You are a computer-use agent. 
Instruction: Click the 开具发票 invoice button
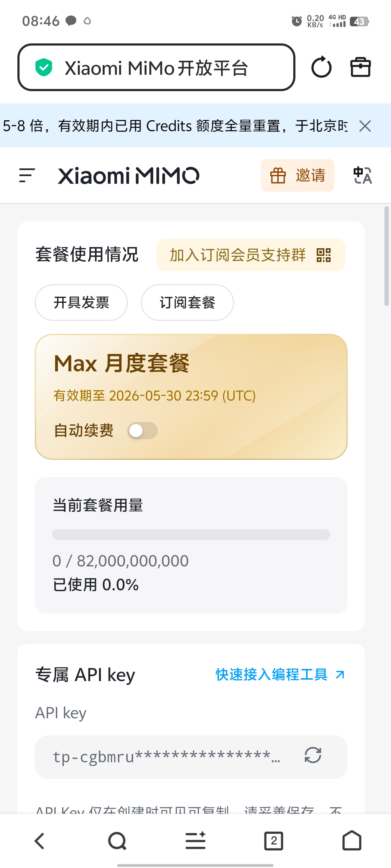tap(81, 302)
